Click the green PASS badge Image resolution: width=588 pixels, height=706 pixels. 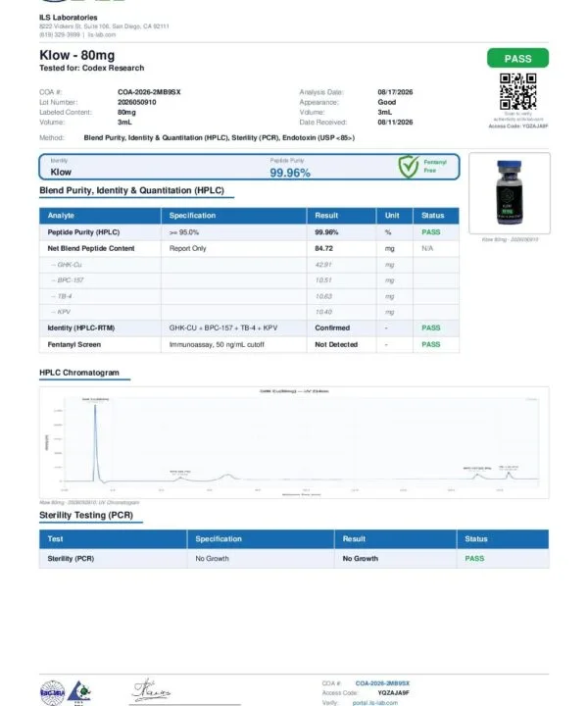click(x=517, y=58)
